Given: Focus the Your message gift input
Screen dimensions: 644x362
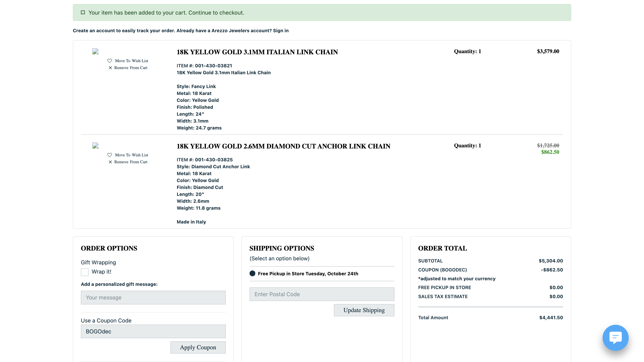Looking at the screenshot, I should [153, 298].
